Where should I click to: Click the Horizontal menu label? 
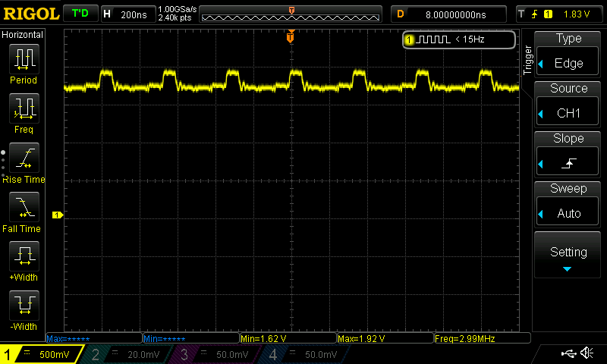pyautogui.click(x=24, y=35)
